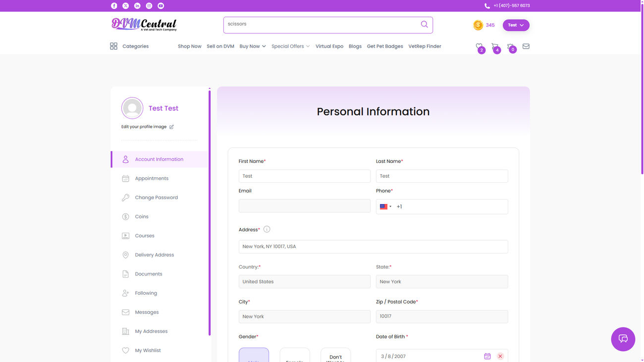
Task: Click the Address info icon
Action: (267, 229)
